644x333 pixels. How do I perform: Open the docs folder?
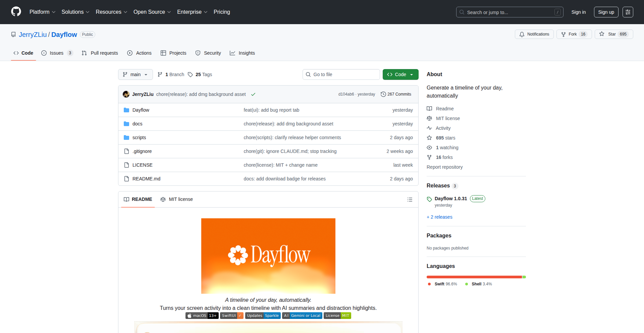[138, 124]
